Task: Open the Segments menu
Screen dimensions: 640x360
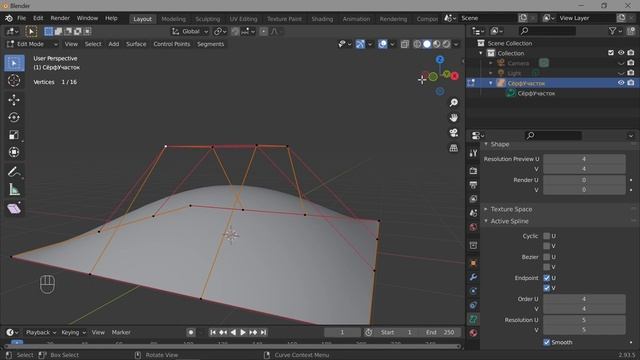Action: coord(211,44)
